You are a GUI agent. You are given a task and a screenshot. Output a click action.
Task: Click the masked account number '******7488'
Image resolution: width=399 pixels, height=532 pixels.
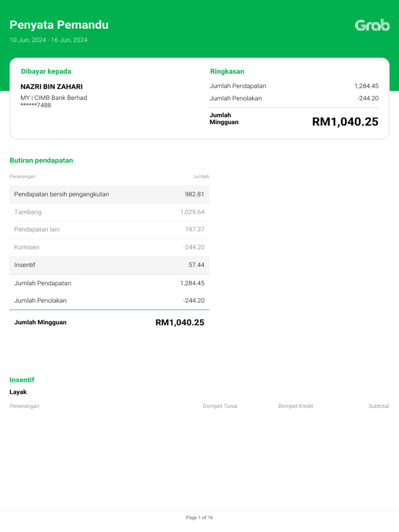pos(36,105)
